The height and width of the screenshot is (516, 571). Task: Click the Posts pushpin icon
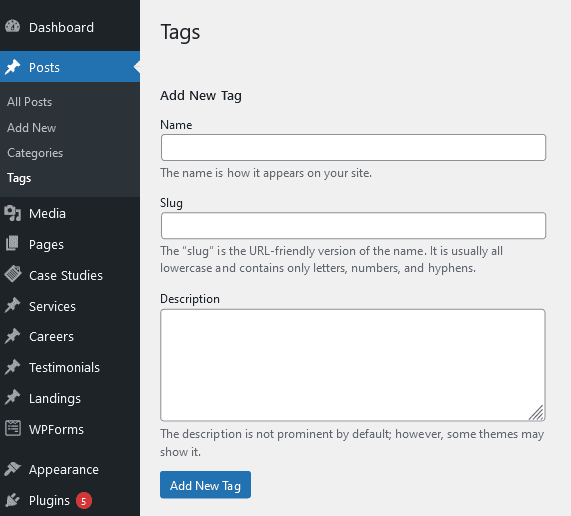tap(13, 67)
